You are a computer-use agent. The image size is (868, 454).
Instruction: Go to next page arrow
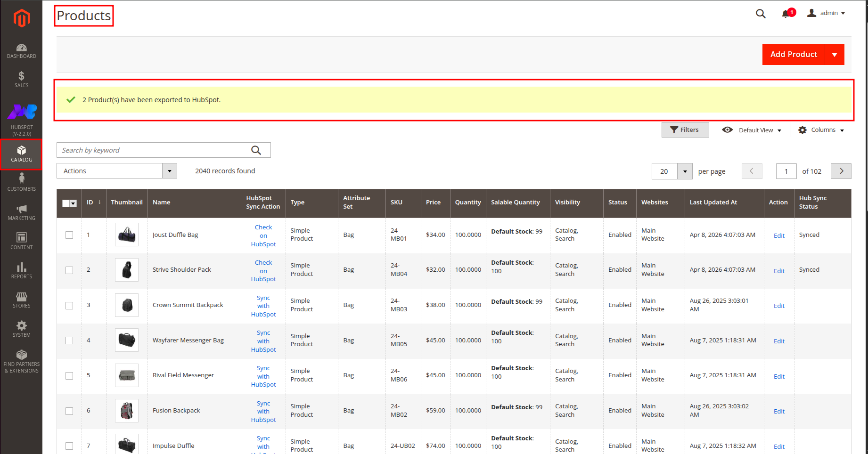pos(841,171)
